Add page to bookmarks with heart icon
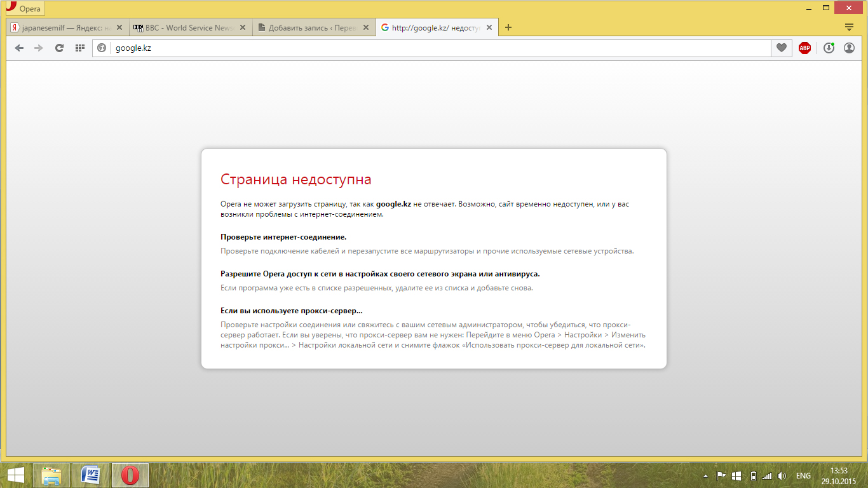The height and width of the screenshot is (488, 868). point(782,48)
